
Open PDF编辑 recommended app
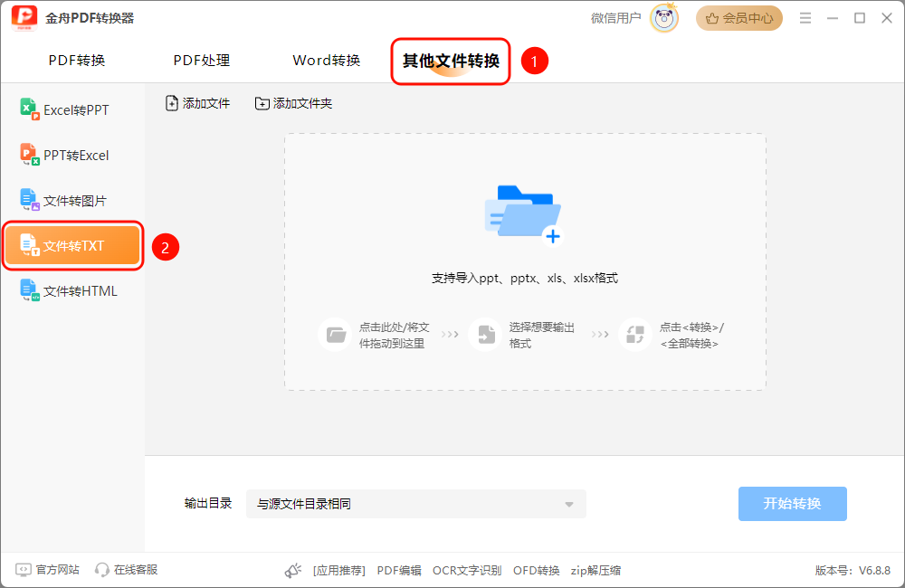click(399, 571)
